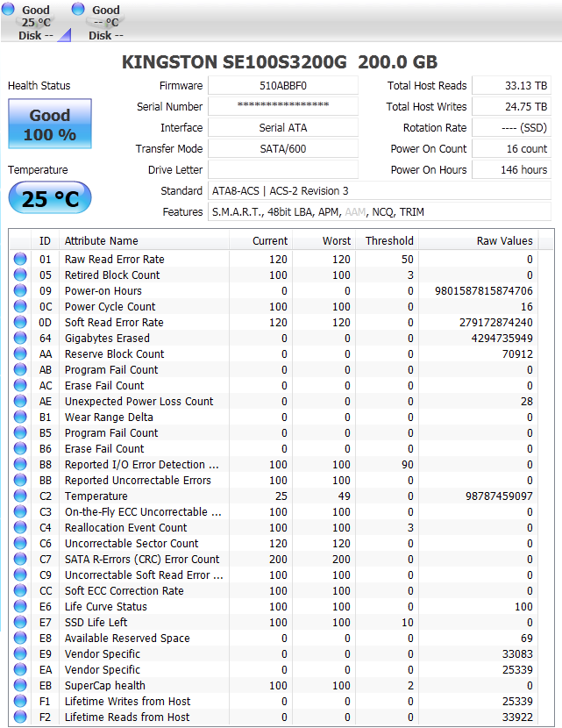Viewport: 562px width, 728px height.
Task: Click the status orb beside the Temperature attribute
Action: pyautogui.click(x=20, y=496)
